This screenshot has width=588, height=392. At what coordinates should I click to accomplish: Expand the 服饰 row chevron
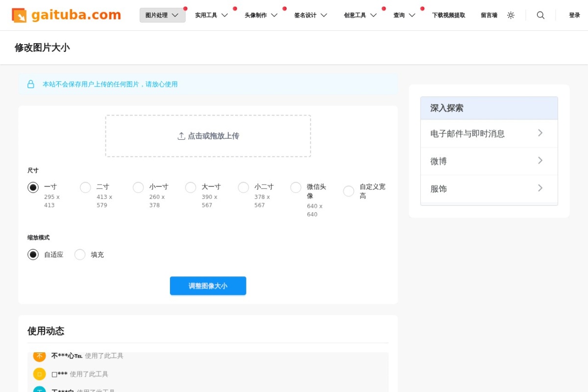pyautogui.click(x=540, y=188)
